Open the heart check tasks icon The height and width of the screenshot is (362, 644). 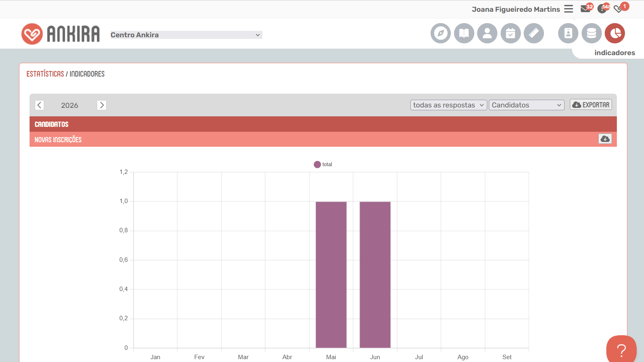619,9
